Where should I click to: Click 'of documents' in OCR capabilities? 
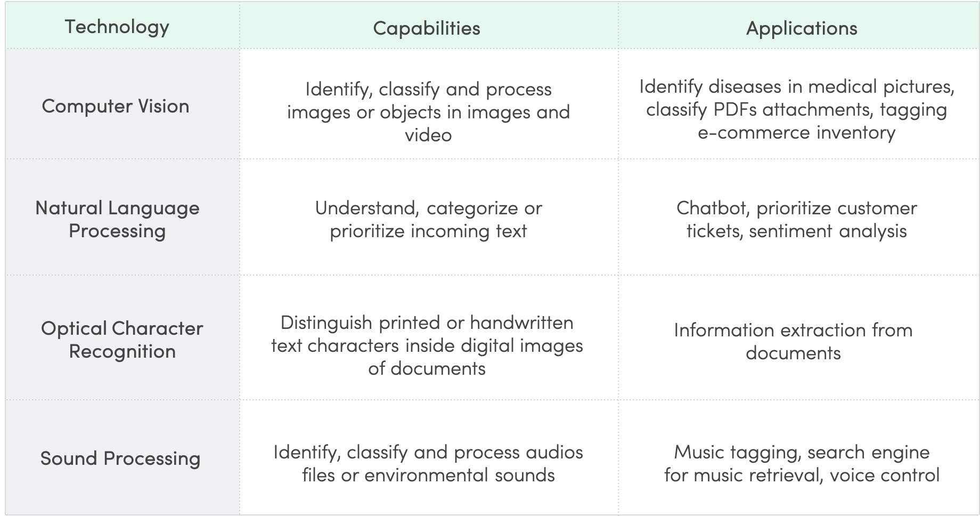tap(427, 368)
